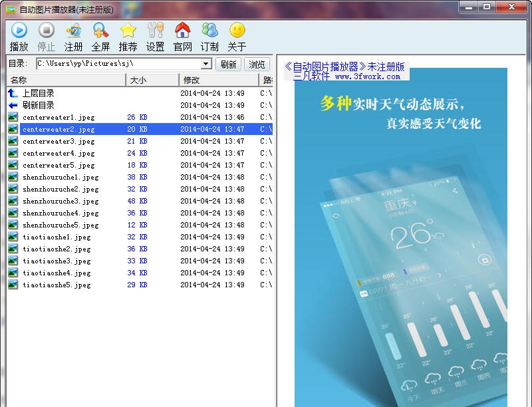
Task: Sort files by 修改 column header
Action: (219, 80)
